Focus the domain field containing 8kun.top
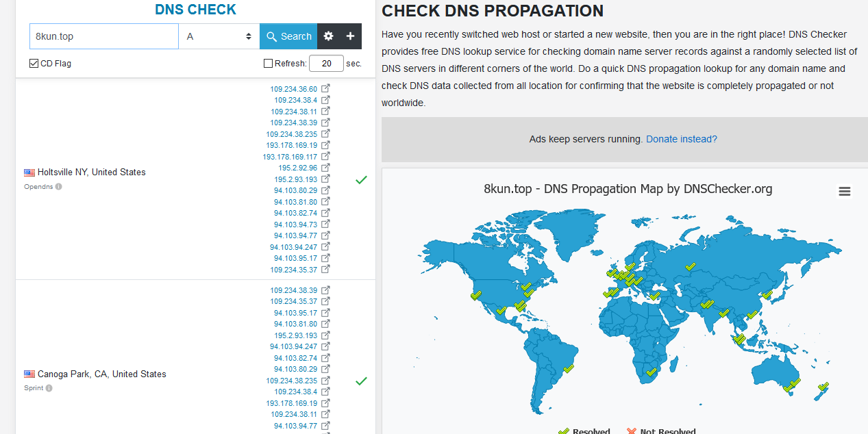 coord(104,36)
